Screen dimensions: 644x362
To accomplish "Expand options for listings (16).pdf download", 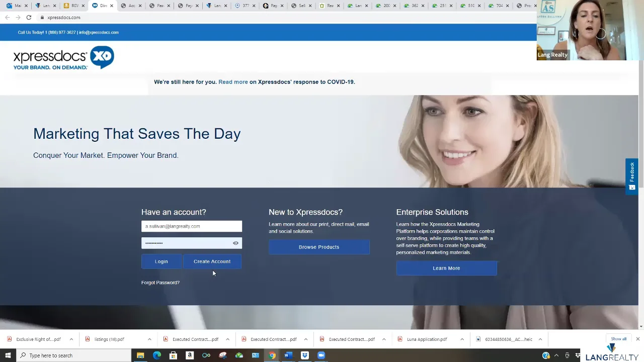I will coord(149,339).
